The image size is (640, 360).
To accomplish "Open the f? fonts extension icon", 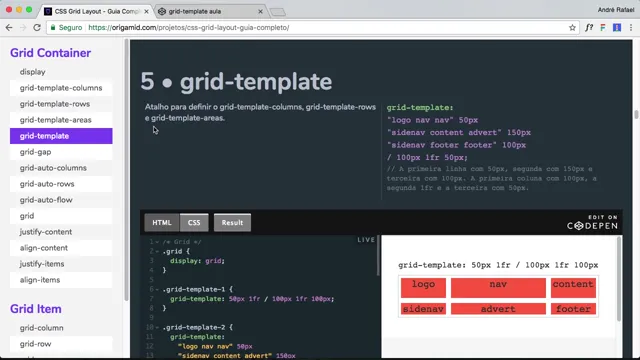I will pos(589,28).
